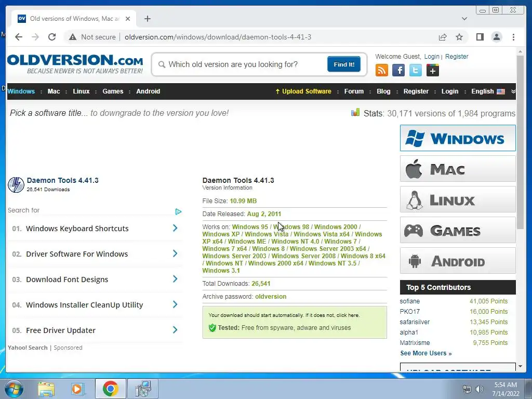
Task: Open the English language selector
Action: click(488, 91)
